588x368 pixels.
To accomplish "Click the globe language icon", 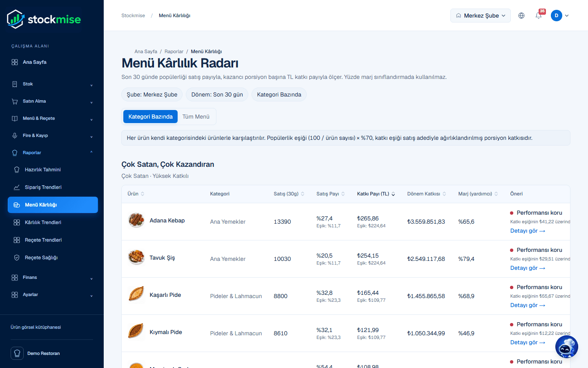I will pyautogui.click(x=521, y=16).
